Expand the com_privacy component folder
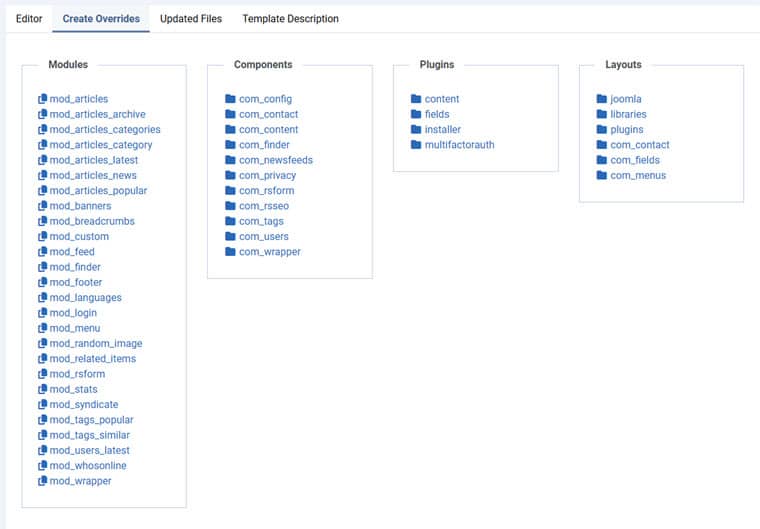This screenshot has height=529, width=760. click(268, 175)
